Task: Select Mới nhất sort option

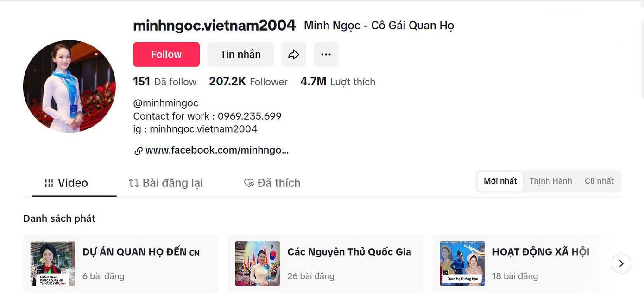Action: point(500,181)
